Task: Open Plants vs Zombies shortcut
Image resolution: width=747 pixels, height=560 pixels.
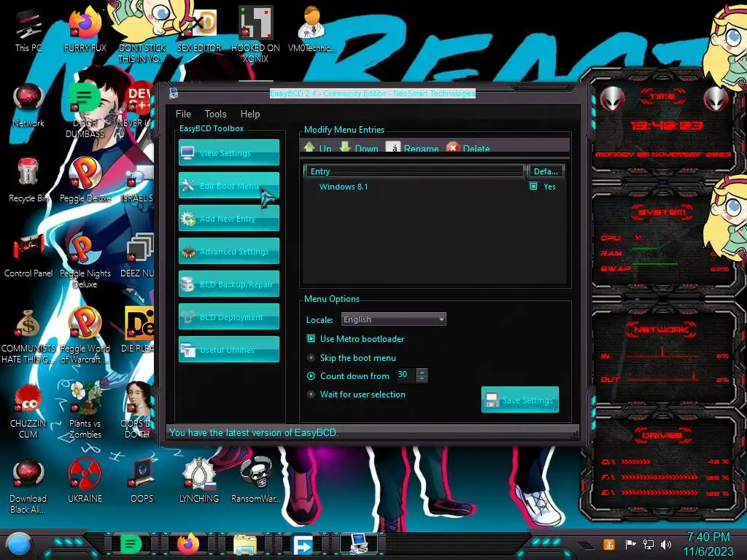Action: point(85,411)
